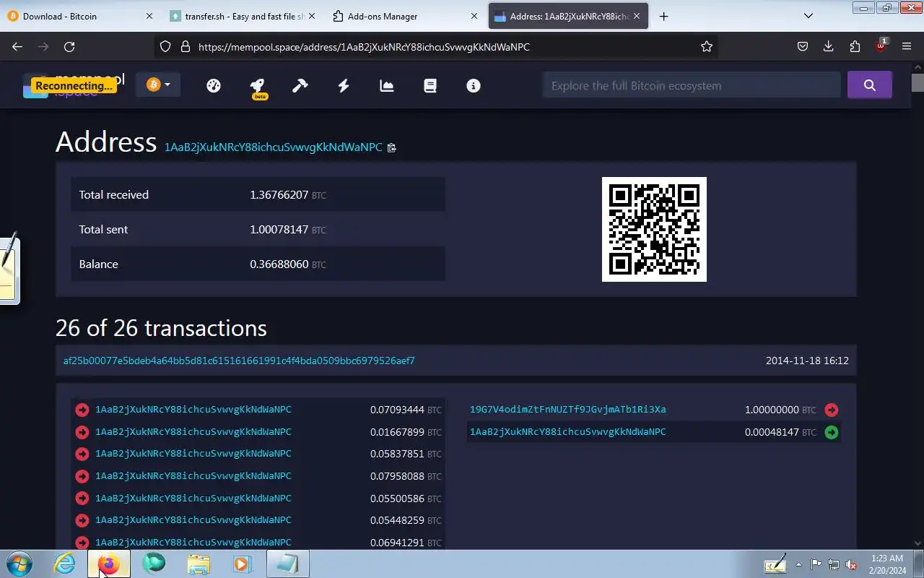924x578 pixels.
Task: Open the list all tabs dropdown
Action: tap(808, 16)
